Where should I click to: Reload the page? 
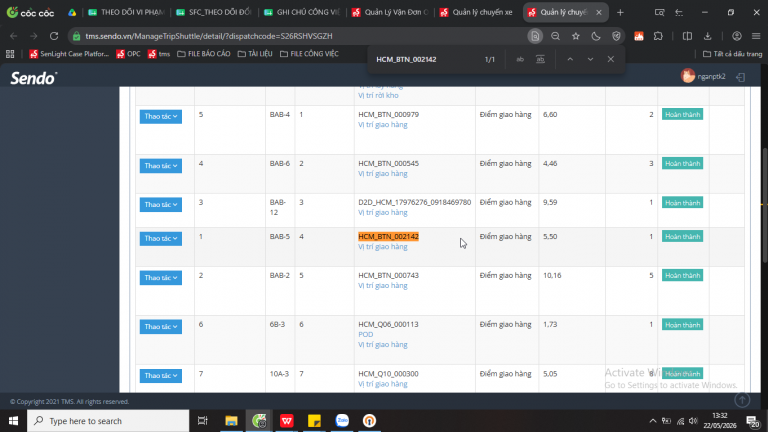coord(54,36)
